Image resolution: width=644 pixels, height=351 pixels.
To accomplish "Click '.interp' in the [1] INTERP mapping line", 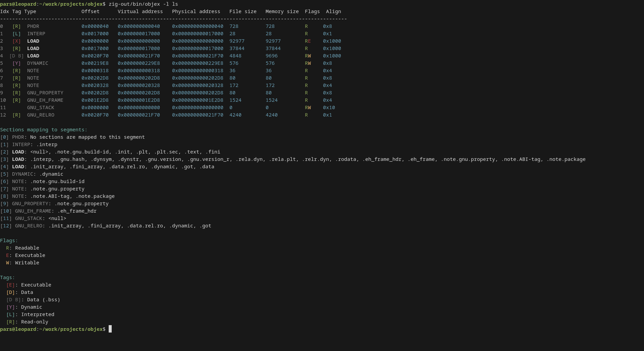I will (47, 144).
